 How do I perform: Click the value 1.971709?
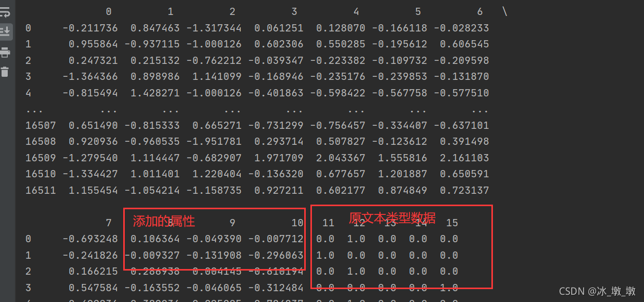click(279, 158)
